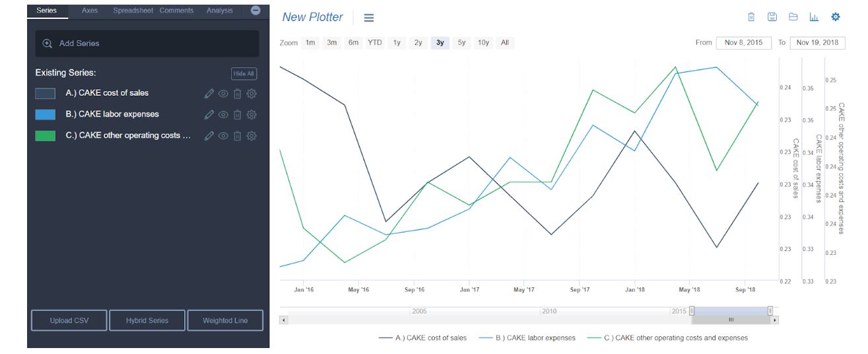Delete the plotter using top trash icon
The image size is (868, 354).
point(751,17)
